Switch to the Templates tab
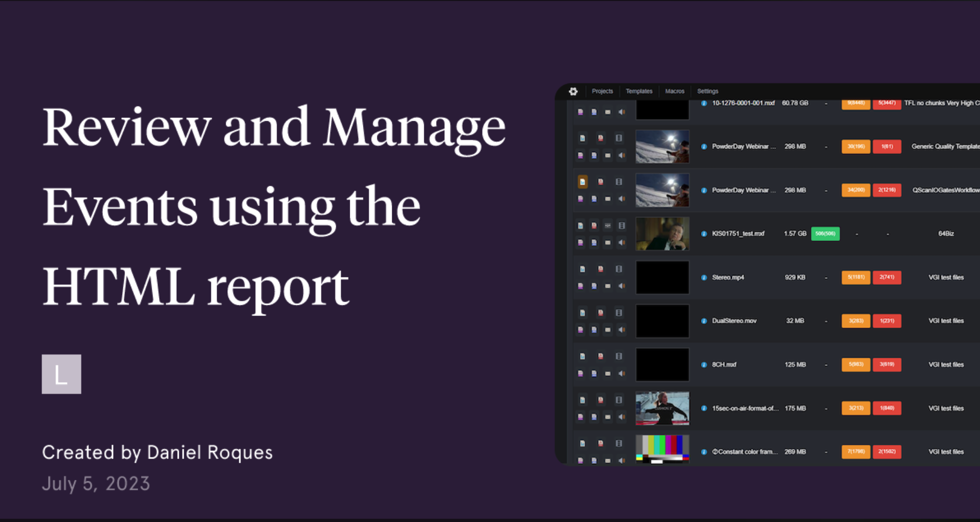This screenshot has width=980, height=522. pyautogui.click(x=639, y=91)
